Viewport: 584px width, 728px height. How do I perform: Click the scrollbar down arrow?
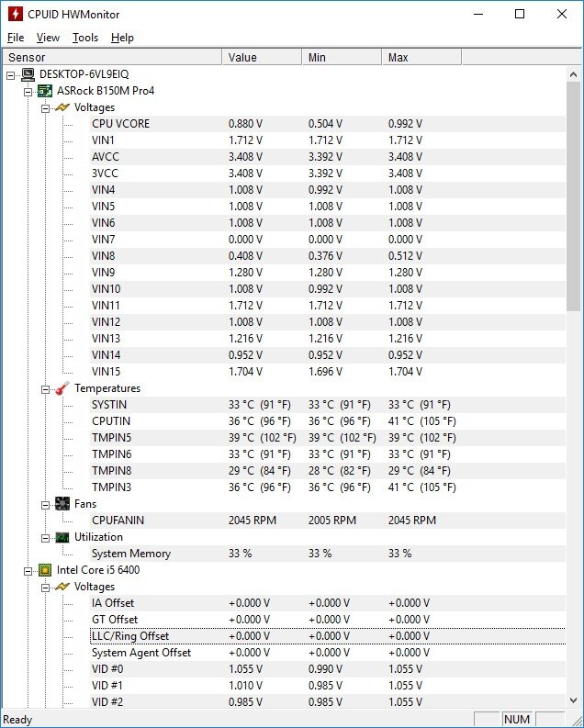(x=573, y=700)
